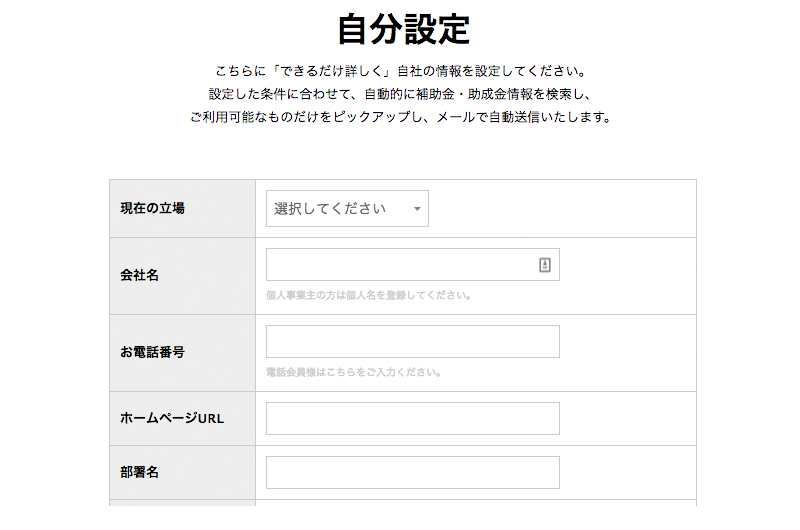Click the 電話会員様はこちら hint under phone field
Screen dimensions: 800x530
[x=354, y=372]
